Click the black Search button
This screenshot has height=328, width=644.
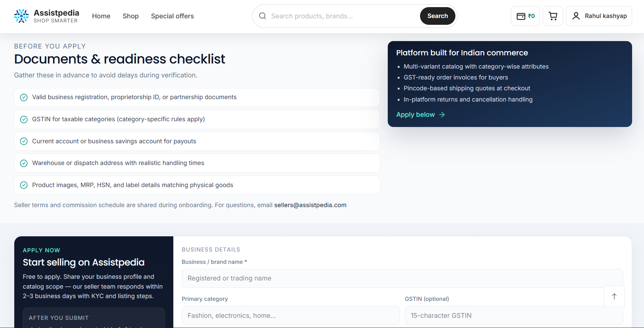438,16
